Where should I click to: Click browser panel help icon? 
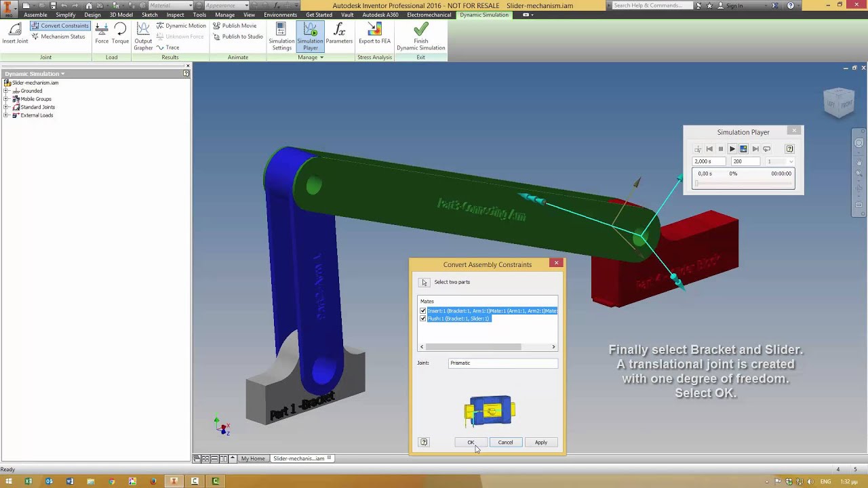click(186, 73)
